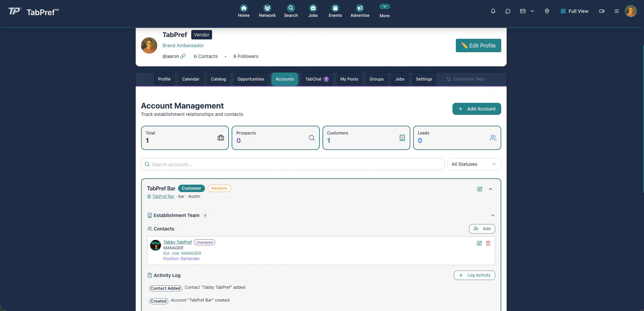Open the user avatar in top bar
Screen dimensions: 644x311
click(x=631, y=11)
